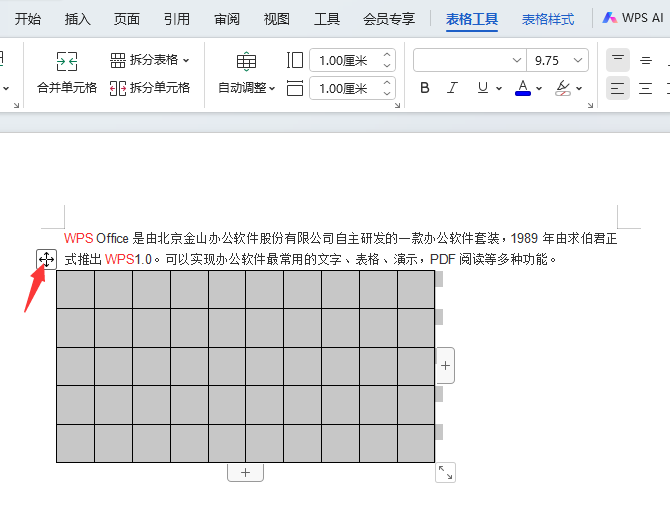Open the 会员专享 tab
The width and height of the screenshot is (670, 521).
point(389,19)
